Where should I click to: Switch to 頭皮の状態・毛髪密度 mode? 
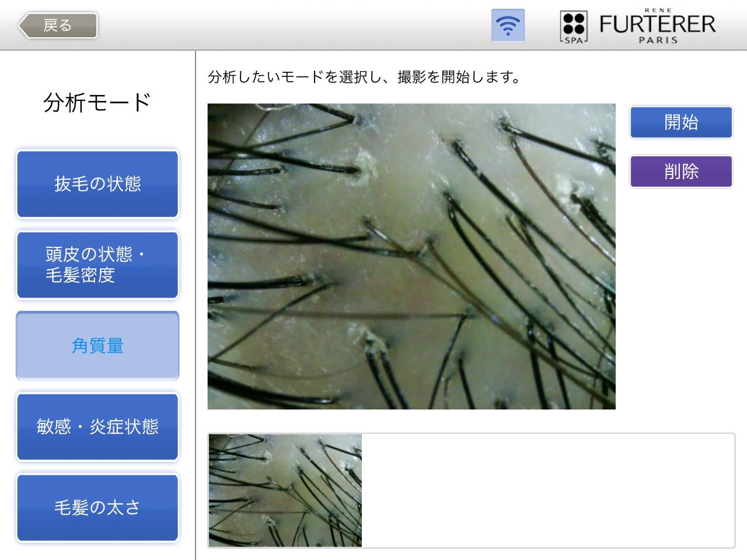[x=97, y=265]
